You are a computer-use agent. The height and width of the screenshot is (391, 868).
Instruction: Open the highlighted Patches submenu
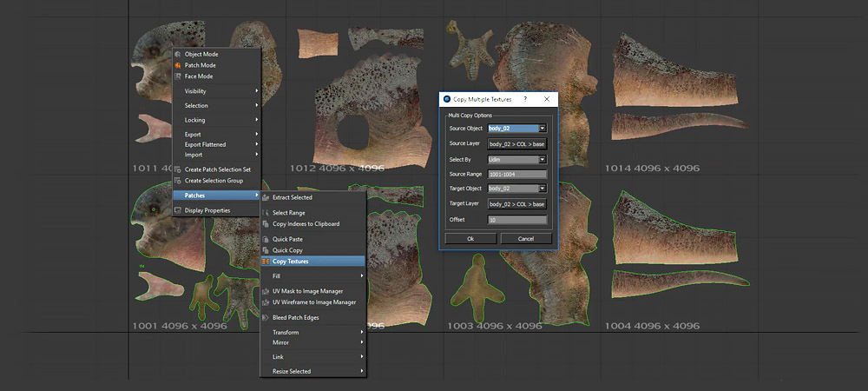pyautogui.click(x=216, y=195)
